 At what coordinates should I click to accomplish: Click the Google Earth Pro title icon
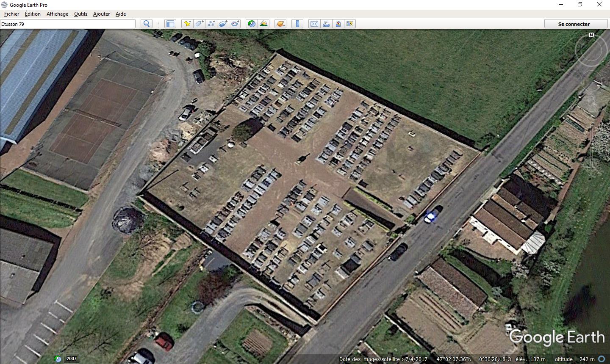tap(5, 5)
